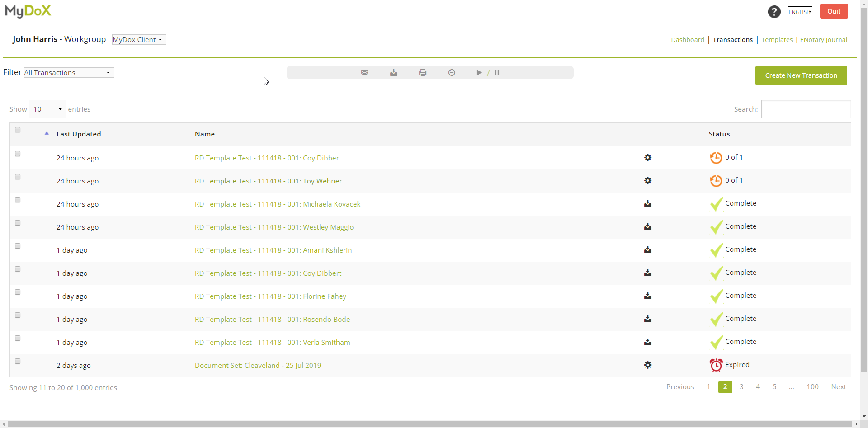Open the help question-mark icon
The width and height of the screenshot is (868, 428).
point(774,11)
